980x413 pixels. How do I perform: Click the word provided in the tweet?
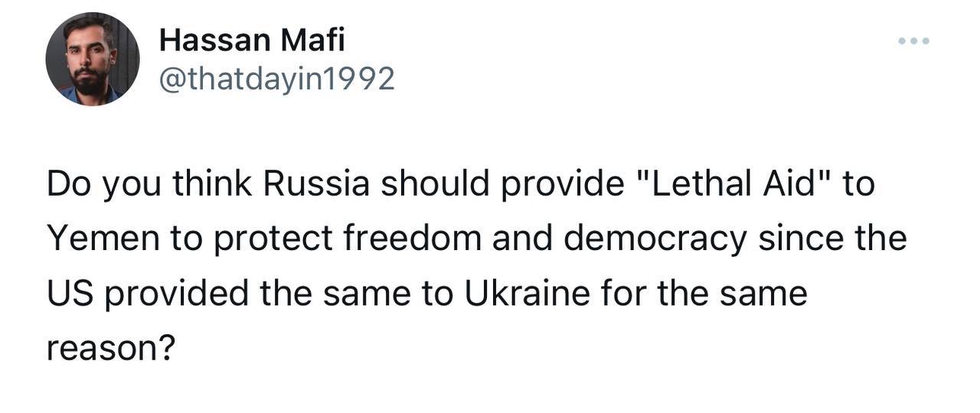tap(175, 294)
